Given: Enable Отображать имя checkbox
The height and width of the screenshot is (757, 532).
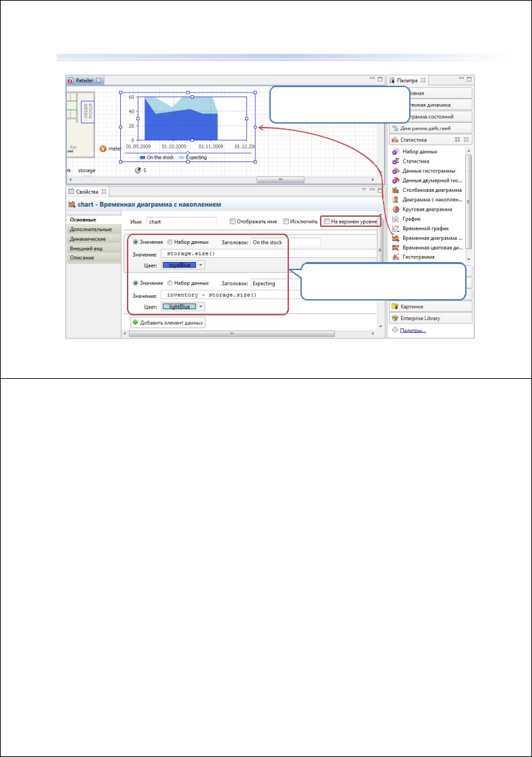Looking at the screenshot, I should pyautogui.click(x=232, y=221).
